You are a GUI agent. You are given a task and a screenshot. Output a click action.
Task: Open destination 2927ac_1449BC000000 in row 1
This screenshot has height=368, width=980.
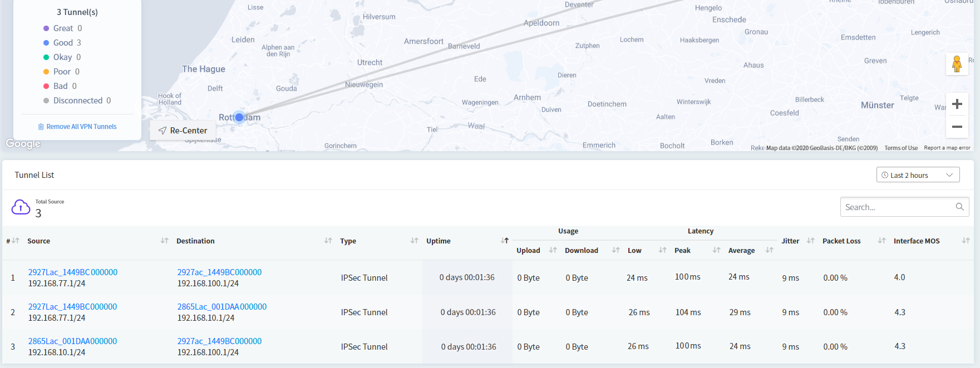tap(219, 272)
